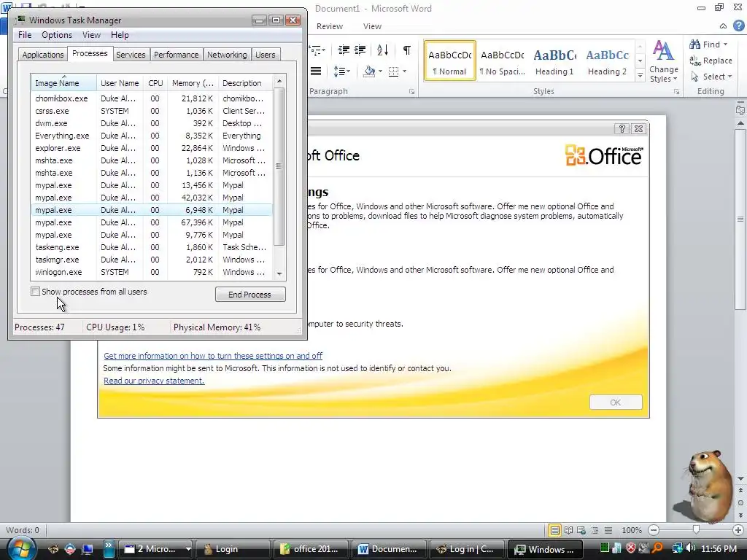Select the explorer.exe process row

(152, 148)
